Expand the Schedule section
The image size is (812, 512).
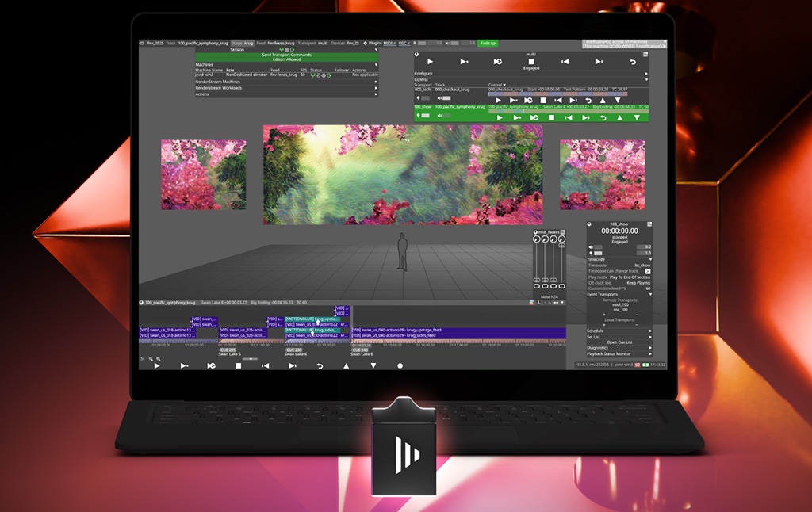(650, 331)
